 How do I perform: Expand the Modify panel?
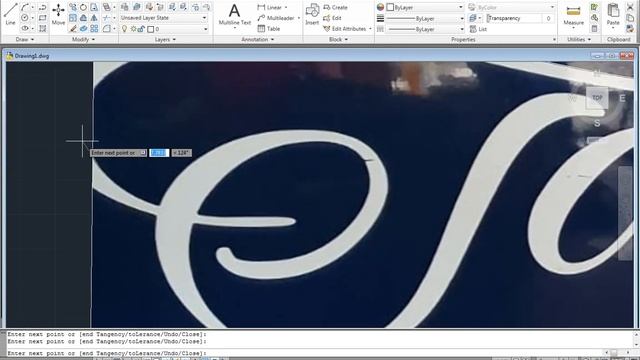84,40
